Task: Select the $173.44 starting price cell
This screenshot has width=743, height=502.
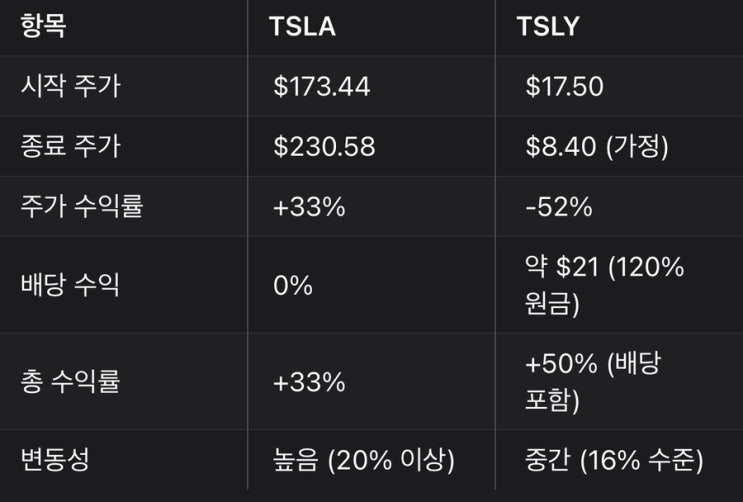Action: point(322,87)
